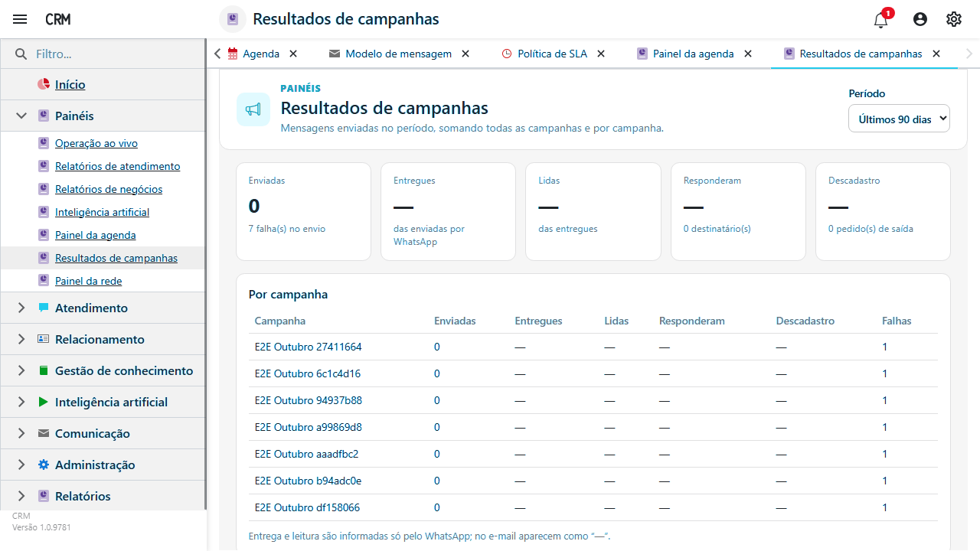Switch to the Política de SLA tab
980x551 pixels.
tap(553, 54)
